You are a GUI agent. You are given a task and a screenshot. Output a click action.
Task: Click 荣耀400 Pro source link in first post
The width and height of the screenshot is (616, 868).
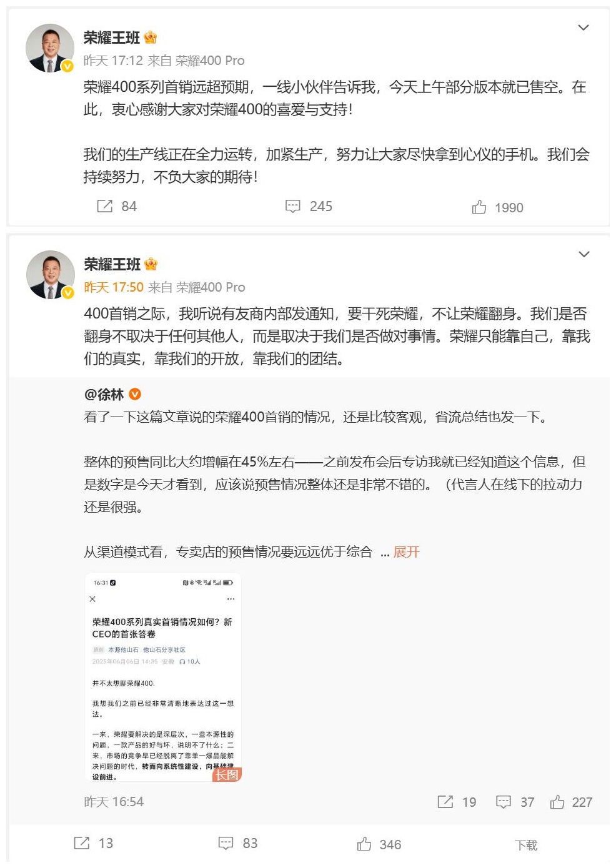tap(210, 61)
